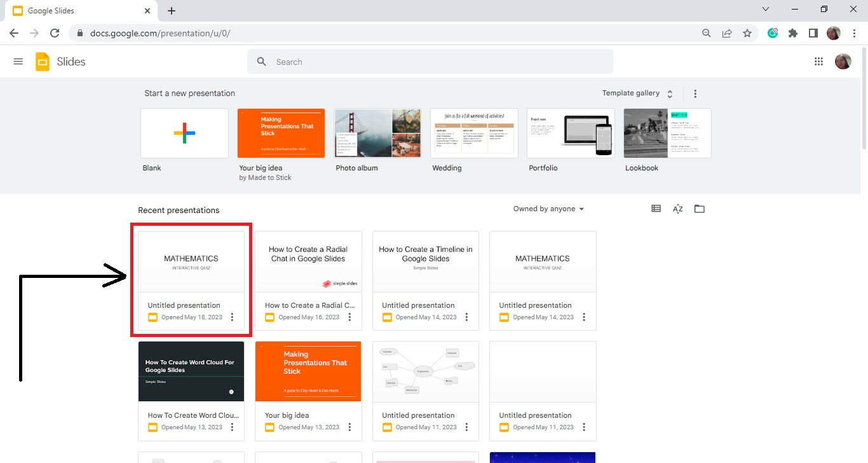868x463 pixels.
Task: Open the Google account avatar in Slides header
Action: [x=843, y=62]
